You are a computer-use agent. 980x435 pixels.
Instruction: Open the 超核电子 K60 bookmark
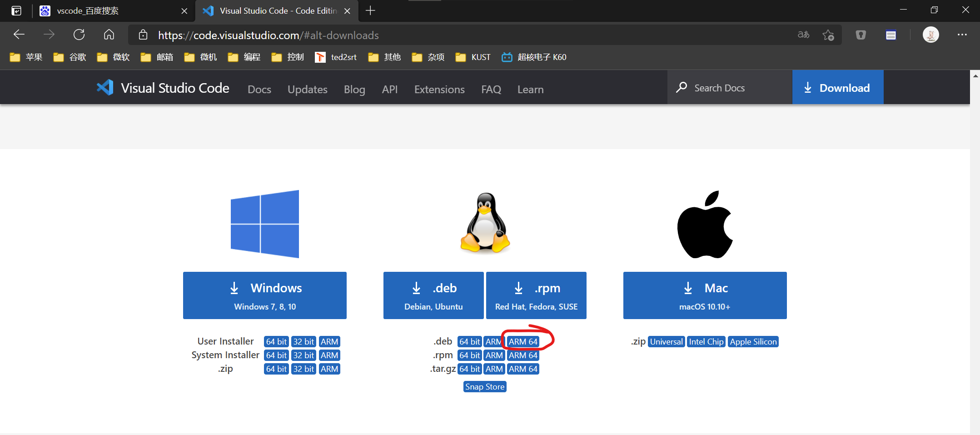pos(534,57)
